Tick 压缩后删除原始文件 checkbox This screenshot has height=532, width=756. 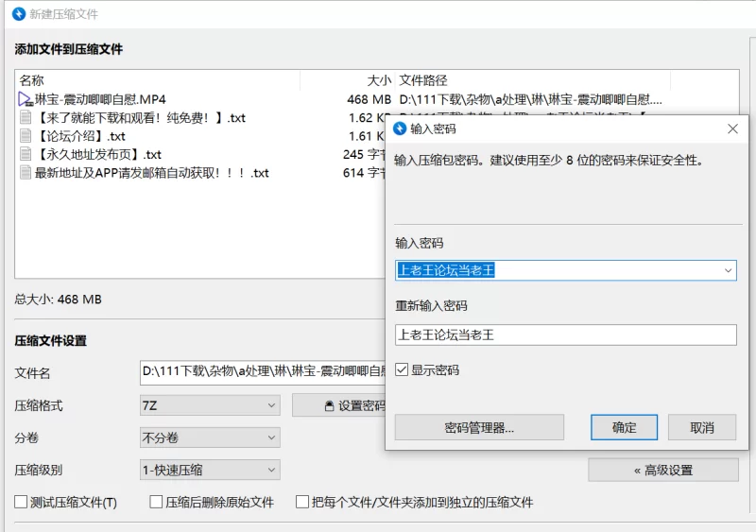(157, 503)
